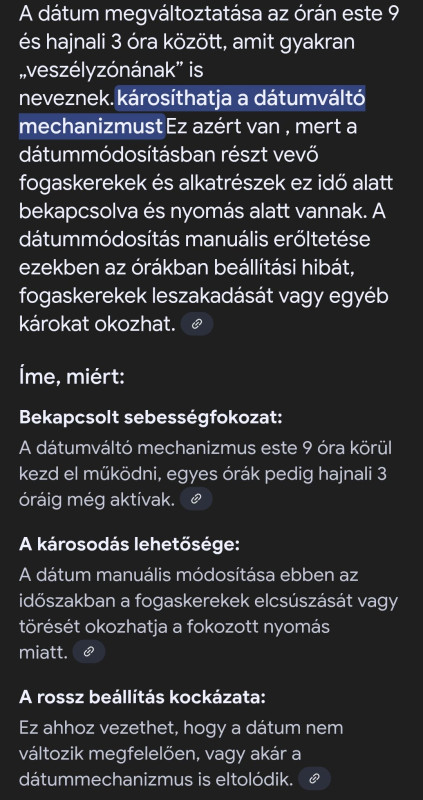Tap the line "törését okozhatja a fokozott nyomás"

tap(174, 626)
